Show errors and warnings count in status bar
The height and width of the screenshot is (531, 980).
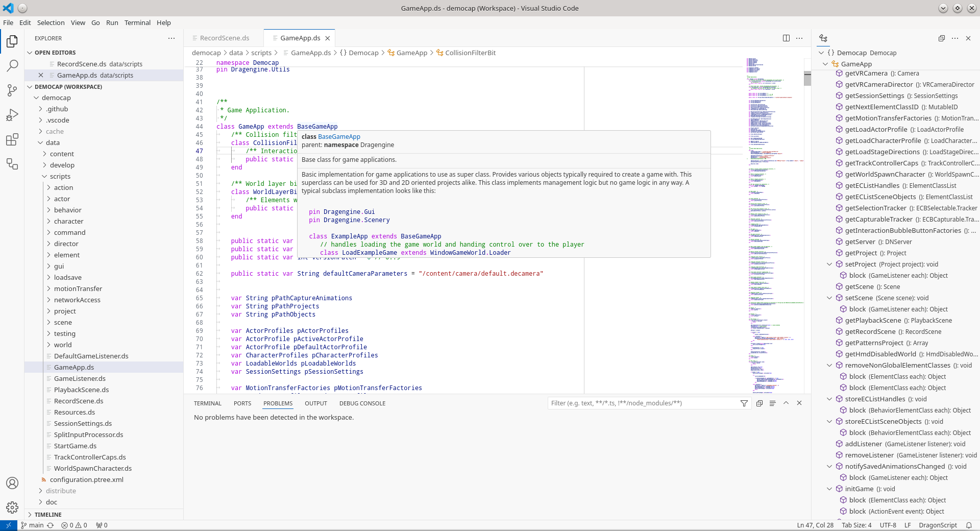tap(74, 525)
